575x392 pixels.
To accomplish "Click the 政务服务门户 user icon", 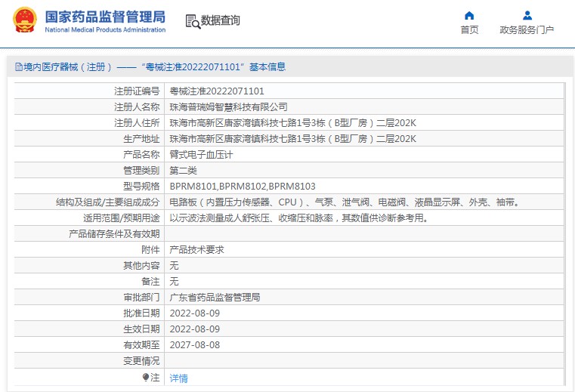I will [527, 15].
